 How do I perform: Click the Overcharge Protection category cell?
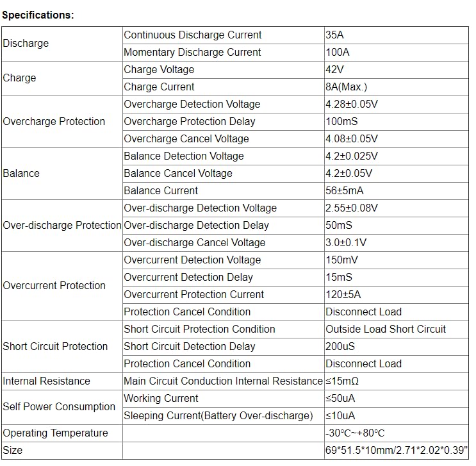pyautogui.click(x=54, y=122)
